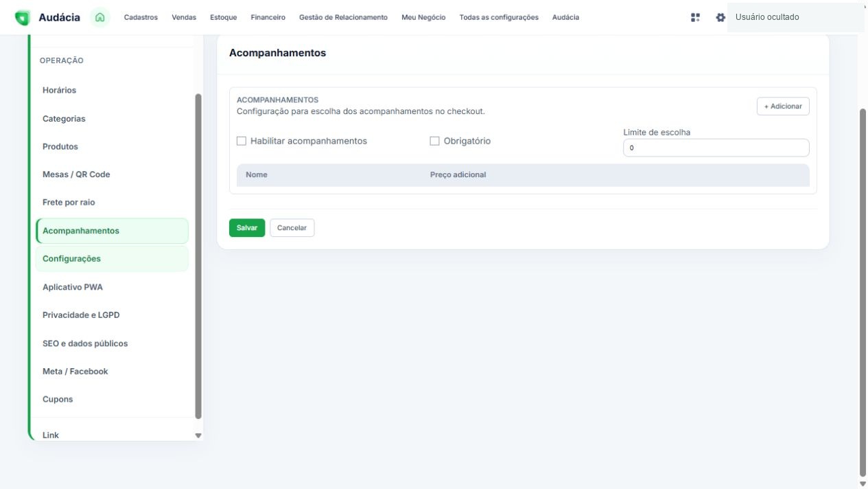Click the page scrollbar down arrow
This screenshot has height=489, width=868.
(863, 484)
